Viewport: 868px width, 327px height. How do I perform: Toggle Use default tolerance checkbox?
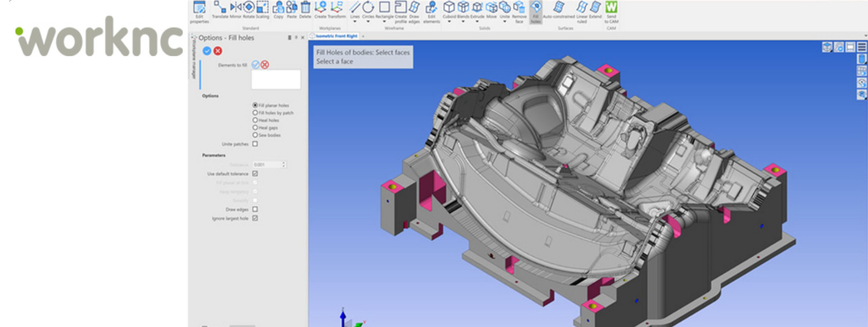point(255,174)
